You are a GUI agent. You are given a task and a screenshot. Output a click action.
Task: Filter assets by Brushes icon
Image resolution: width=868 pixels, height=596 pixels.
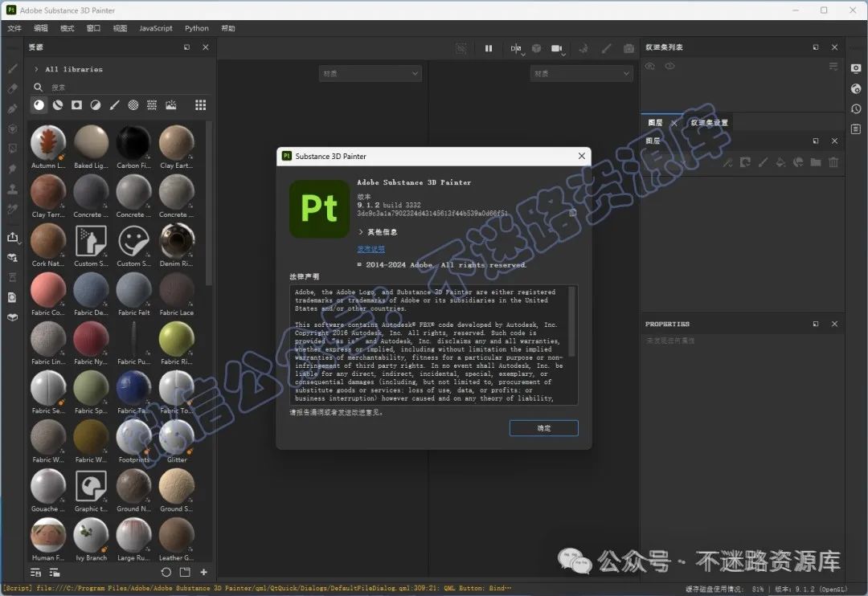(x=114, y=104)
